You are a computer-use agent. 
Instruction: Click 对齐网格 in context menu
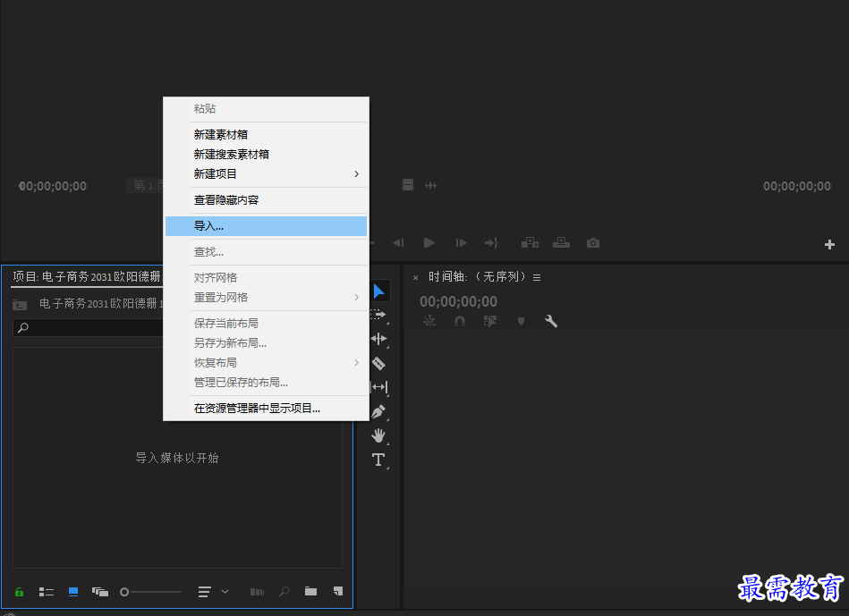click(266, 278)
